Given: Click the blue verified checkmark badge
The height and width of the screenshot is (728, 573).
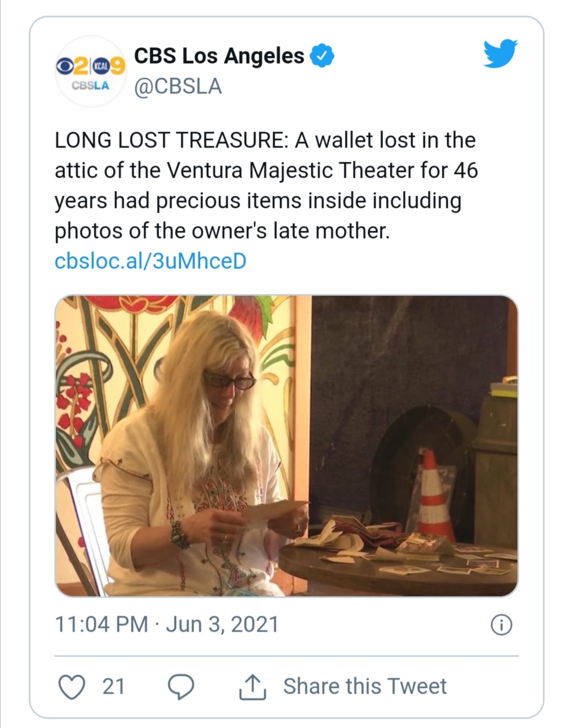Looking at the screenshot, I should point(322,56).
